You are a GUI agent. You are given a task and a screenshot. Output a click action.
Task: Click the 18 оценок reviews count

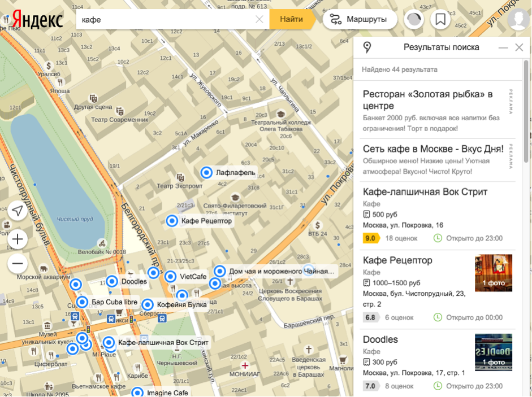point(401,238)
